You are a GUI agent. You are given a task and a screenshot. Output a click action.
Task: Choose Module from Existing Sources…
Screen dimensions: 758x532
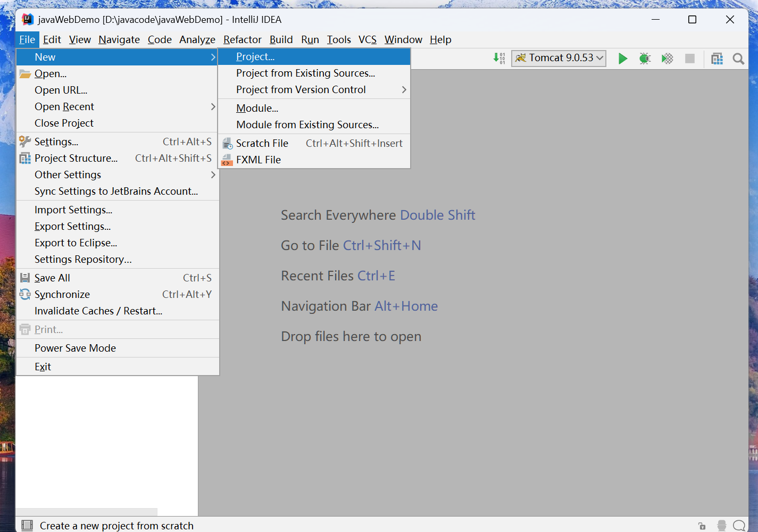pos(314,124)
